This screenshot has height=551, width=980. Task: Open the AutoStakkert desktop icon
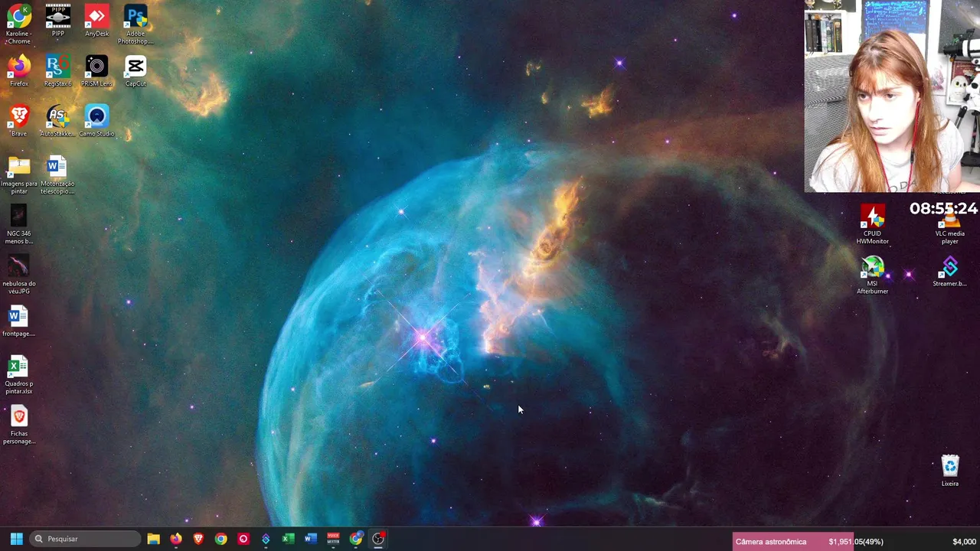coord(57,121)
